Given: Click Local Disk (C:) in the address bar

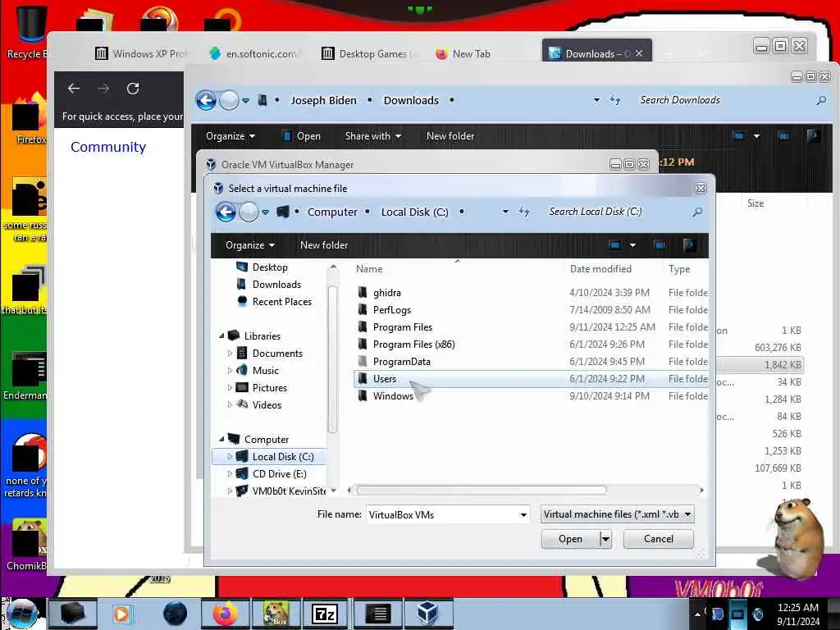Looking at the screenshot, I should 414,212.
